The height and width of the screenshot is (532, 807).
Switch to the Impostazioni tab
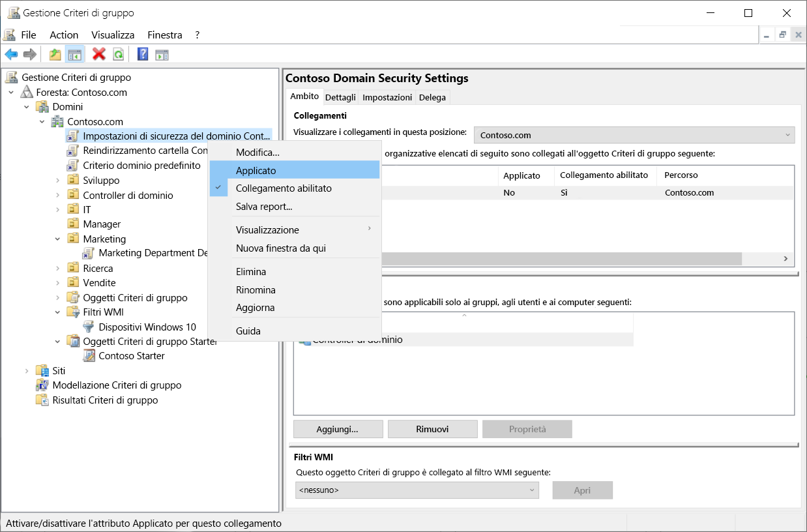[x=387, y=96]
